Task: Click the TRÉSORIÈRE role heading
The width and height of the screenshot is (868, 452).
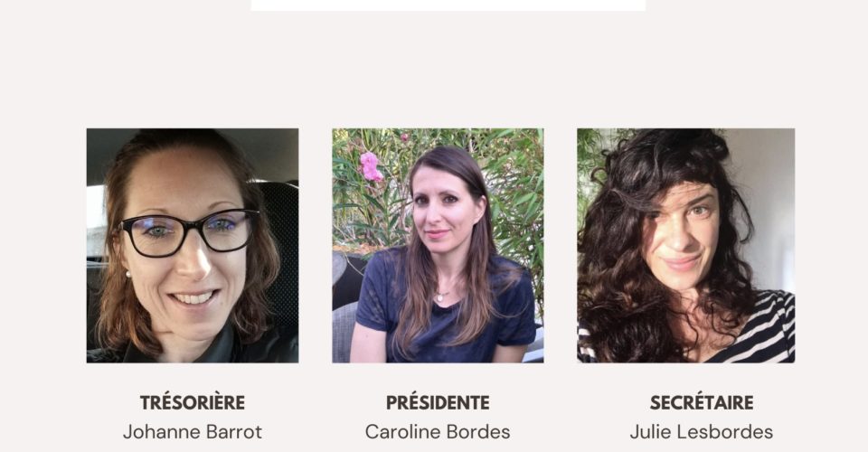Action: pos(193,403)
